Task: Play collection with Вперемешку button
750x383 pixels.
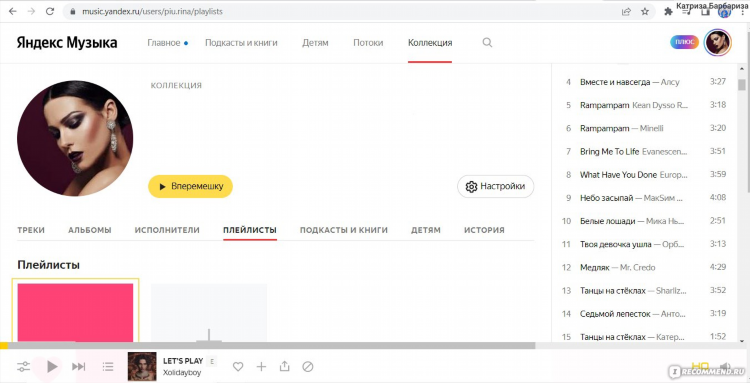Action: [190, 186]
